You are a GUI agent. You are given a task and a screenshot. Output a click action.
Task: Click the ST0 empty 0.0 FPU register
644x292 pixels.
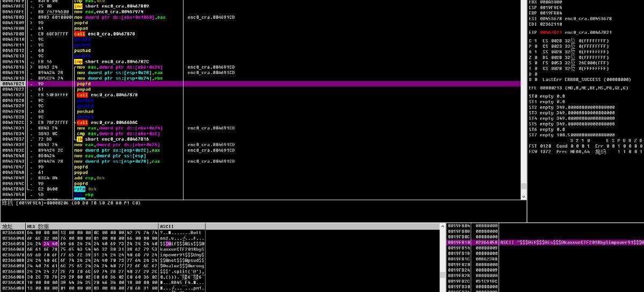(x=547, y=96)
